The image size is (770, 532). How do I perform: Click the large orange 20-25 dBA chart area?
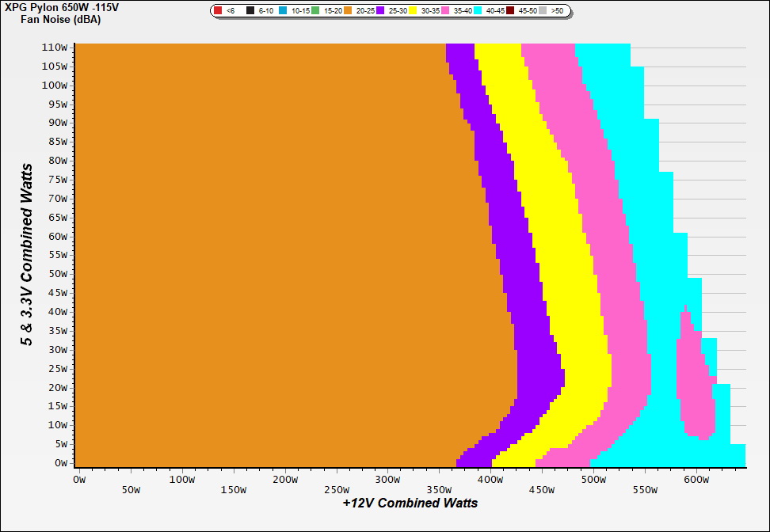[261, 253]
